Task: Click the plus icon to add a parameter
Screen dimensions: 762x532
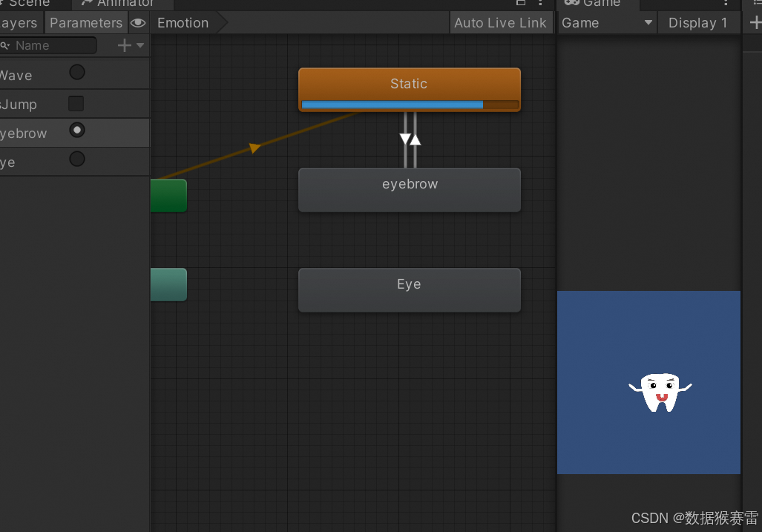Action: point(125,45)
